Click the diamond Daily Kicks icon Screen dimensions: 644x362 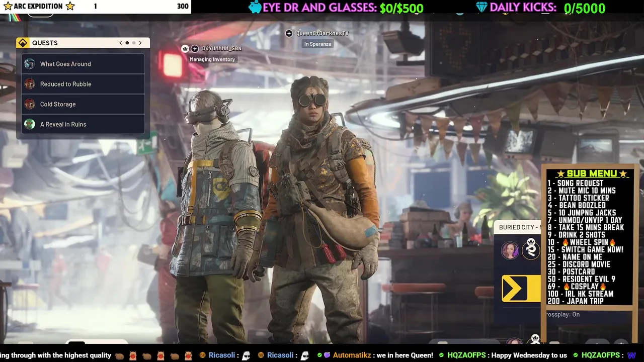click(x=481, y=8)
